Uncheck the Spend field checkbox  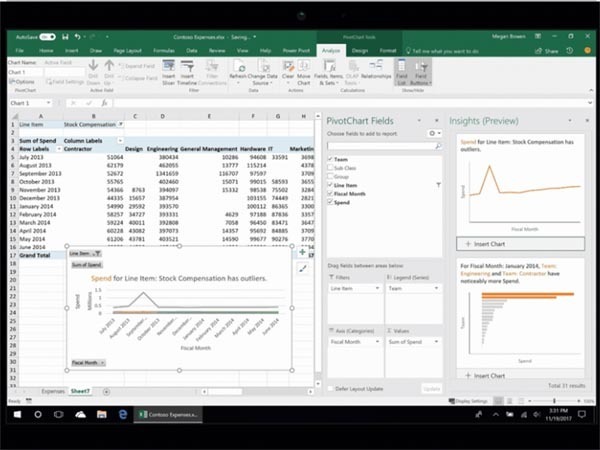330,202
